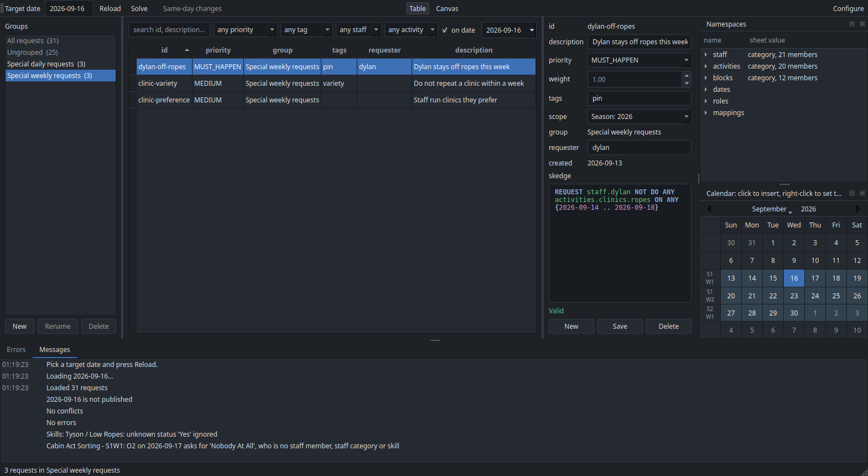Save the request details

pyautogui.click(x=620, y=326)
